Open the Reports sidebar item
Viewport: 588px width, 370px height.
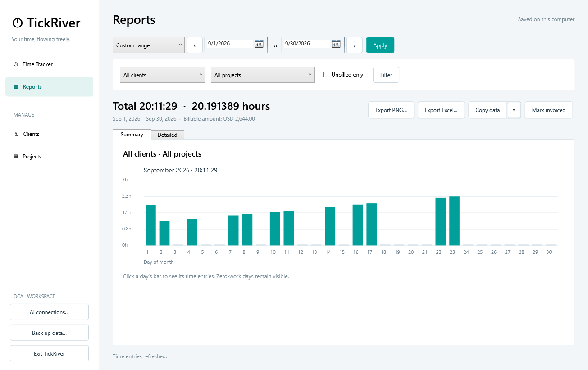click(x=50, y=87)
